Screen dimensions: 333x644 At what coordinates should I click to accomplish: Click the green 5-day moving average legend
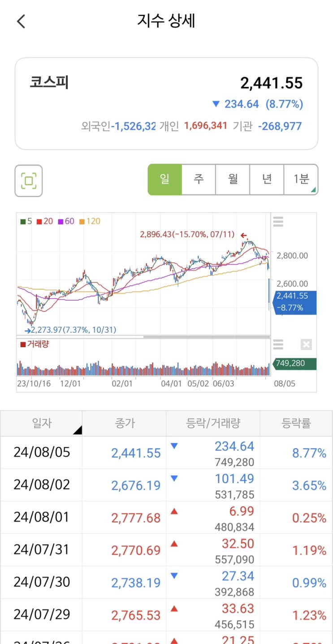pyautogui.click(x=26, y=221)
